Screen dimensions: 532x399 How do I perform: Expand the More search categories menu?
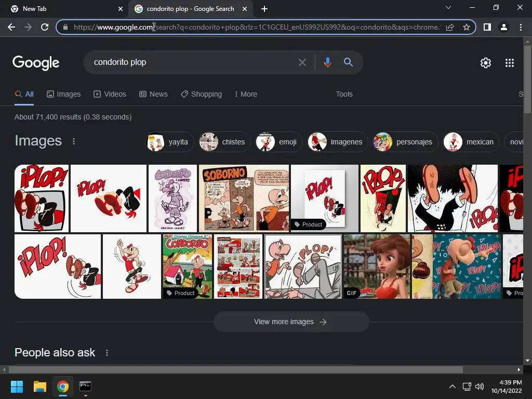coord(246,95)
